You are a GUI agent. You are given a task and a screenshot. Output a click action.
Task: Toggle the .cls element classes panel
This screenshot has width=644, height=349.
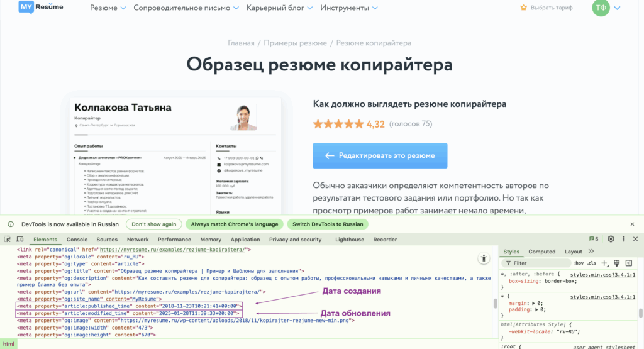pos(592,263)
